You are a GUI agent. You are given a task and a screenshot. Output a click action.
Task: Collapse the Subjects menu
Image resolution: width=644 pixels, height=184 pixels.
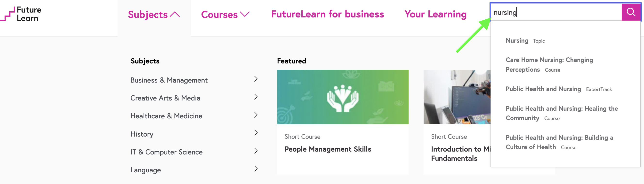pos(154,15)
